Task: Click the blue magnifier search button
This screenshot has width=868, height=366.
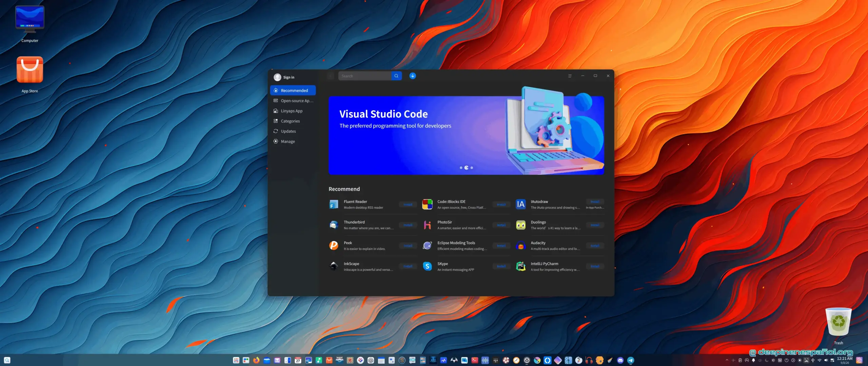Action: (396, 76)
